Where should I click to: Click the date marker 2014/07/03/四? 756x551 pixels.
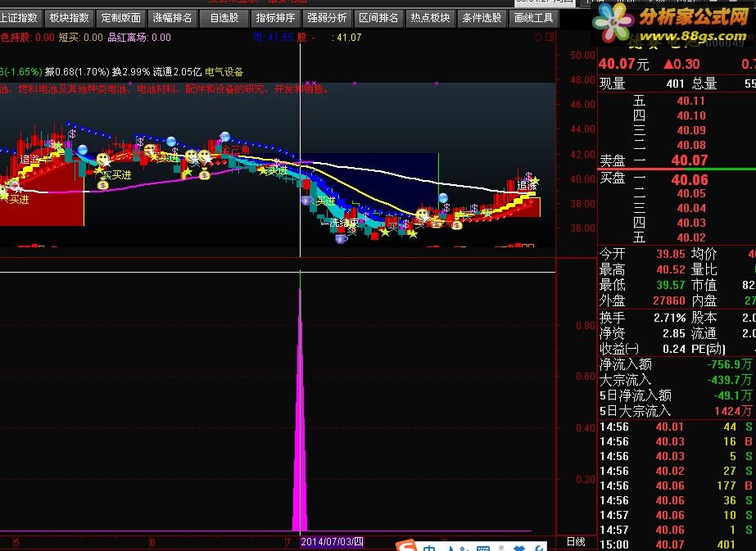[332, 542]
